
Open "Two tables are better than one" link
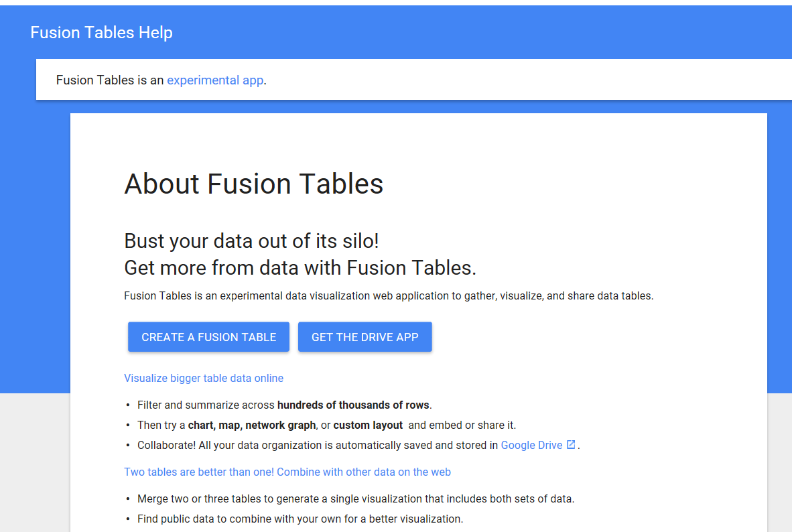pos(287,472)
